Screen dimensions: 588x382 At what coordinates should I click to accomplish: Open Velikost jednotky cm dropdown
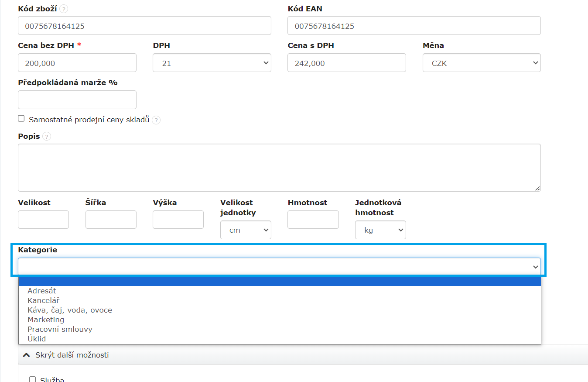(246, 230)
